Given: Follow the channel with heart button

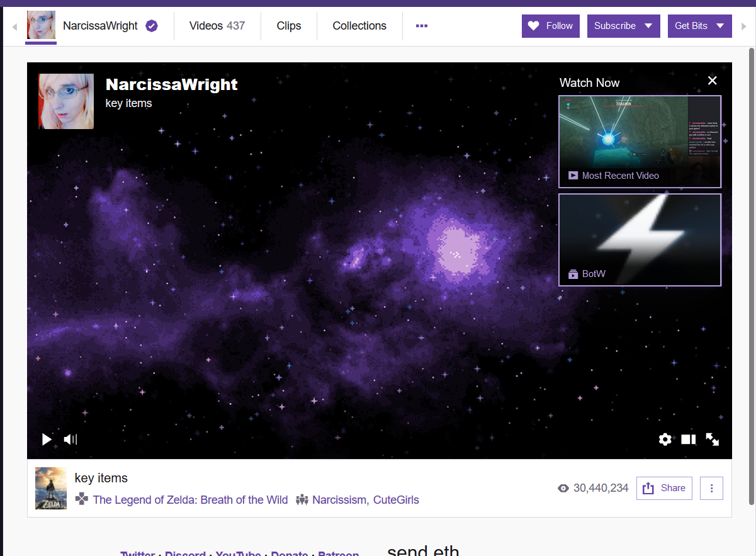Looking at the screenshot, I should coord(551,26).
